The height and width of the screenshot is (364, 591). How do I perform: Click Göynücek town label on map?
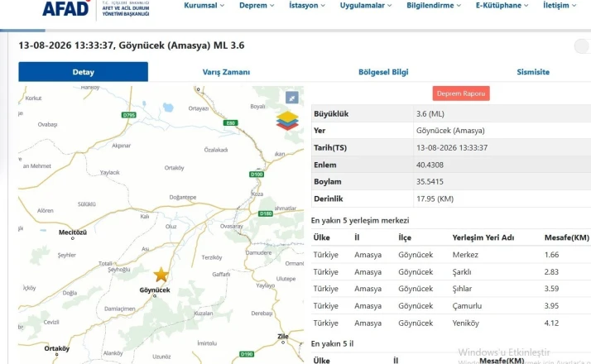click(155, 290)
